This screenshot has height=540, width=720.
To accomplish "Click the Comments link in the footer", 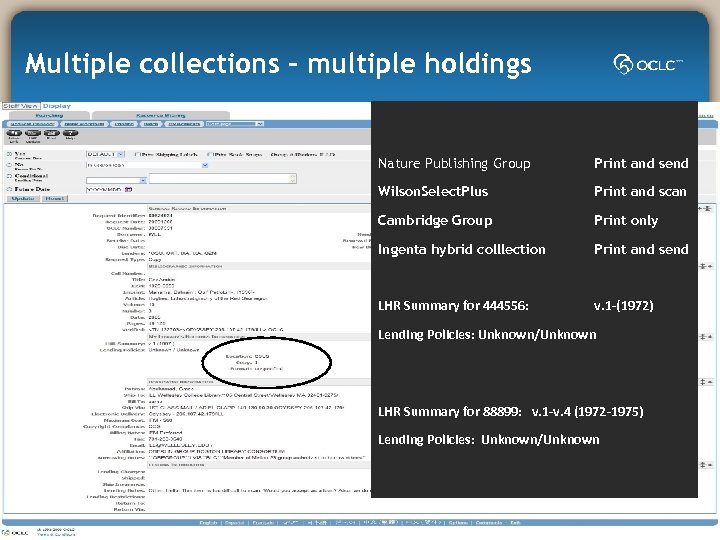I will pyautogui.click(x=489, y=523).
